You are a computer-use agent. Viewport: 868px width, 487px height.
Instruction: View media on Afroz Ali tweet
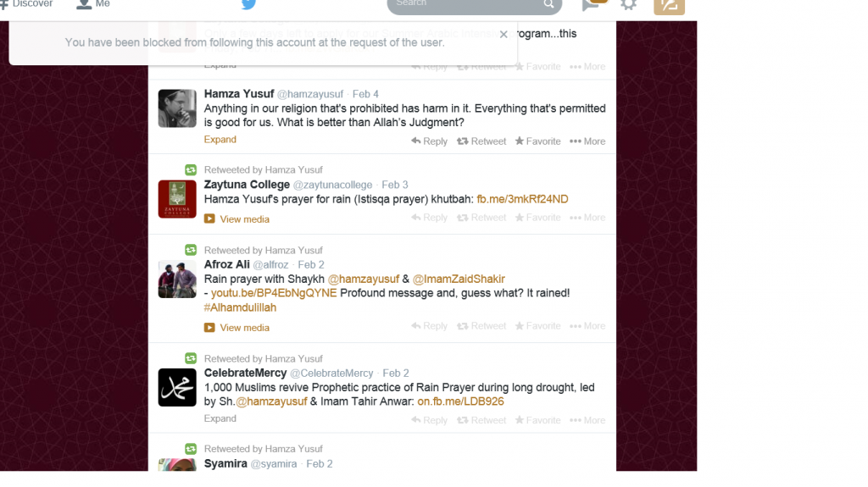245,328
